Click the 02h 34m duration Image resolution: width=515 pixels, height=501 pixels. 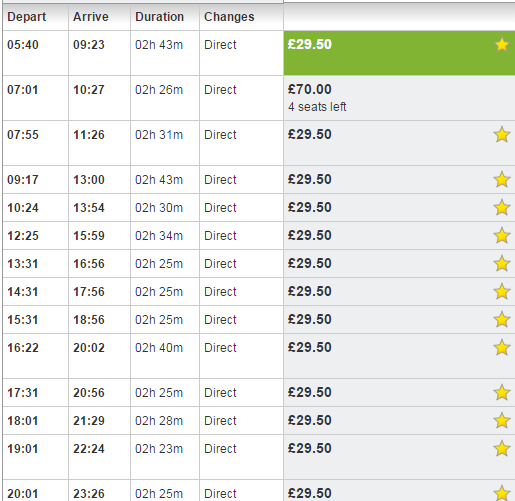click(159, 236)
